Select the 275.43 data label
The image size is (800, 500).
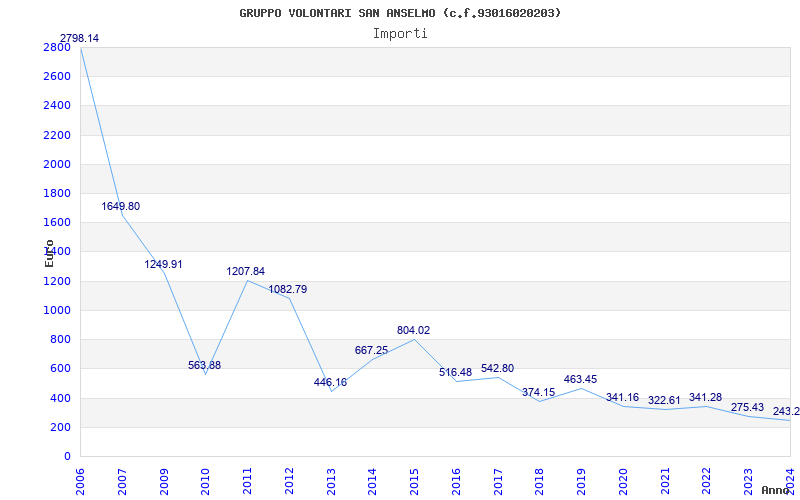point(747,407)
